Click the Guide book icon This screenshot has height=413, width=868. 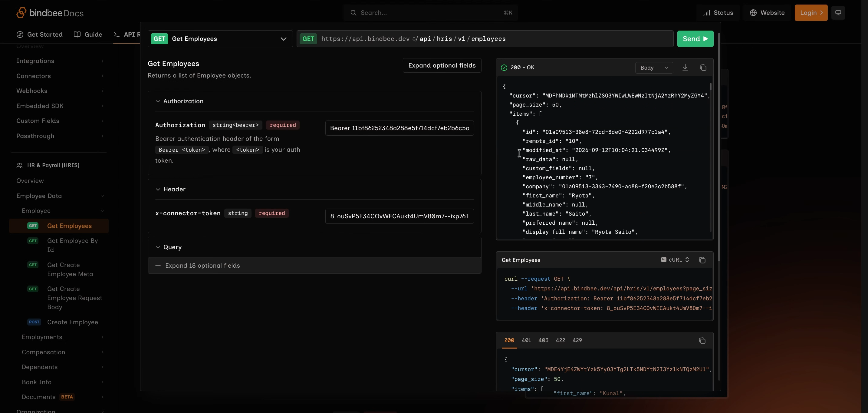[77, 35]
